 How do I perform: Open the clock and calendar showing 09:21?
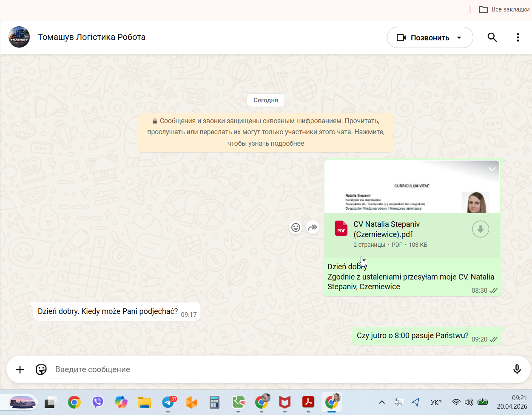512,402
